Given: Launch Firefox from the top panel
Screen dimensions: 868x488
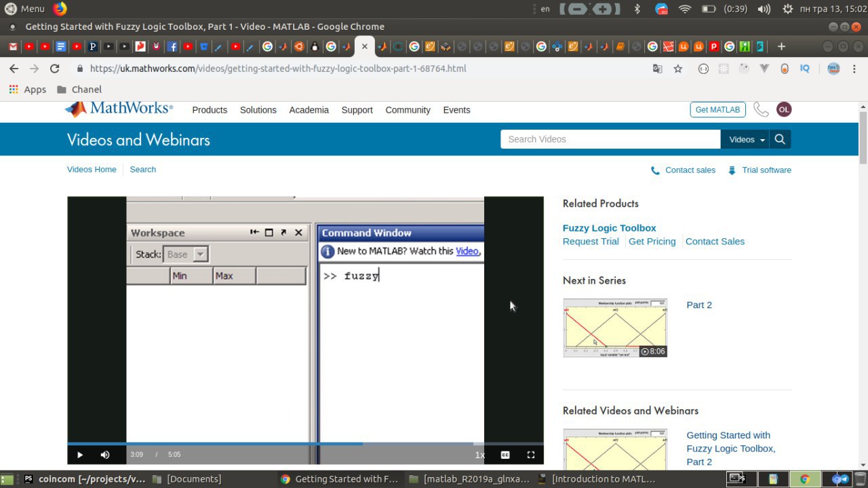Looking at the screenshot, I should pyautogui.click(x=60, y=9).
